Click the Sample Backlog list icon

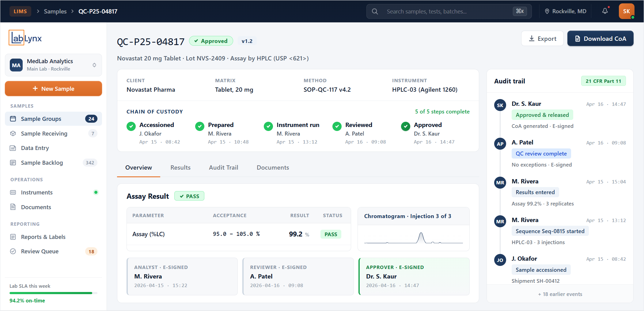click(13, 163)
